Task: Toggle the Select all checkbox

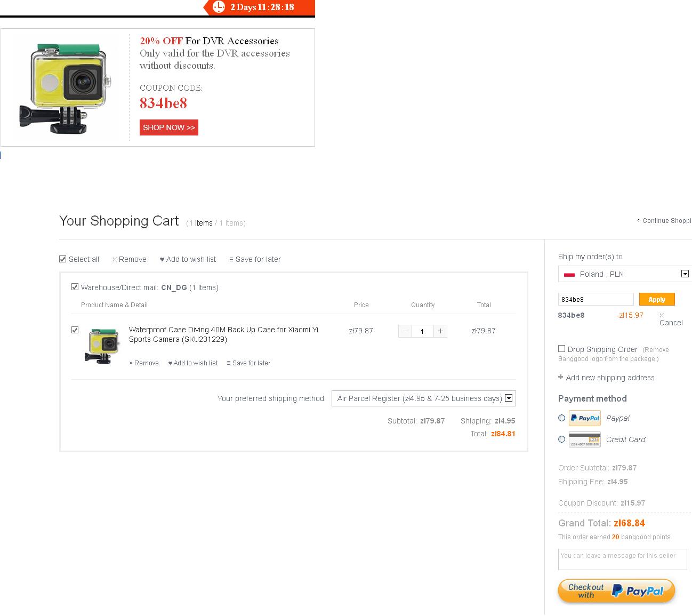Action: point(63,259)
